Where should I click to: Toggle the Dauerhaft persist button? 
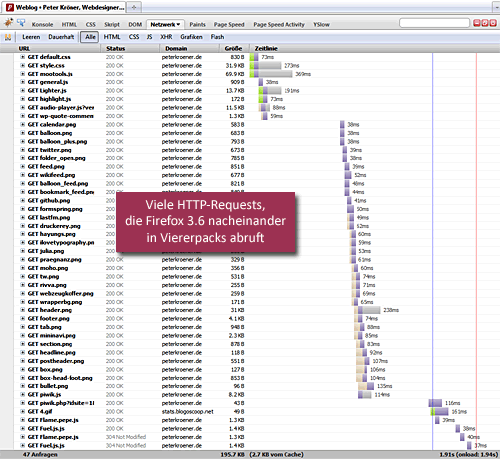pyautogui.click(x=61, y=37)
